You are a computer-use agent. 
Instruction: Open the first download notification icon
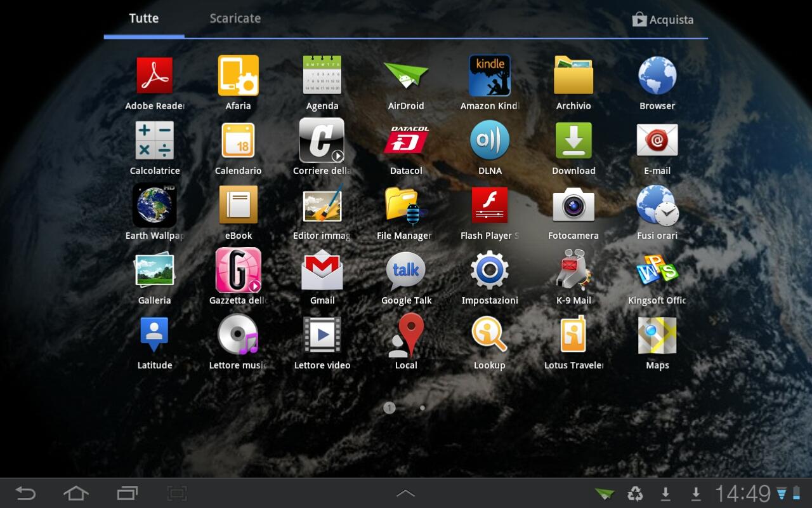tap(665, 493)
